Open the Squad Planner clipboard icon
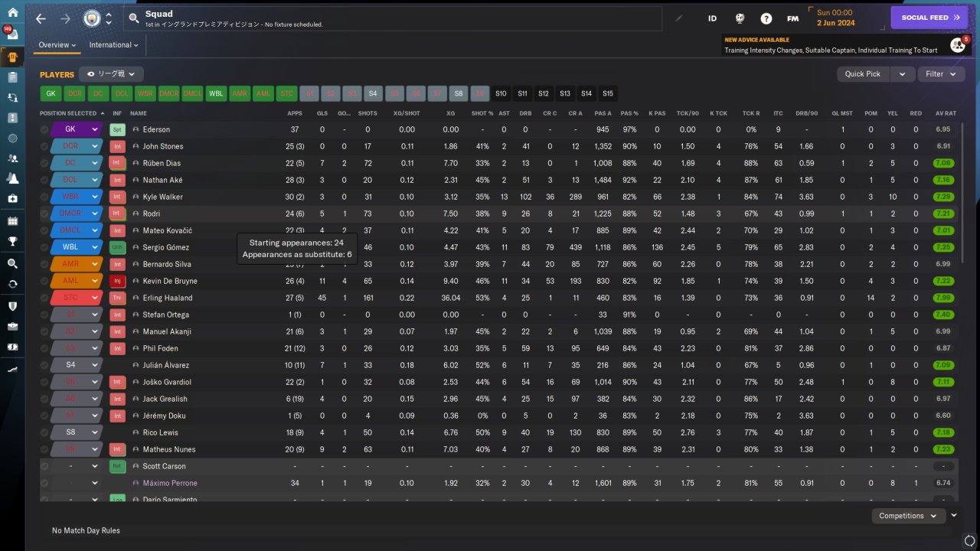Screen dimensions: 980x551 (x=12, y=77)
